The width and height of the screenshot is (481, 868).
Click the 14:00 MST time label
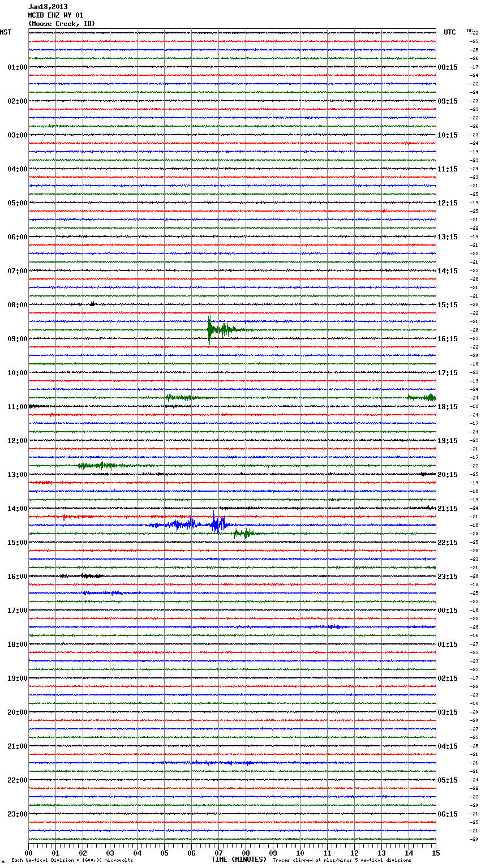point(18,509)
